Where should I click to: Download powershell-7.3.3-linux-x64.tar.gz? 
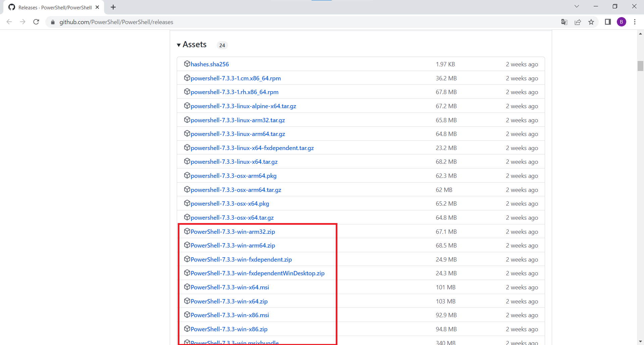point(234,162)
